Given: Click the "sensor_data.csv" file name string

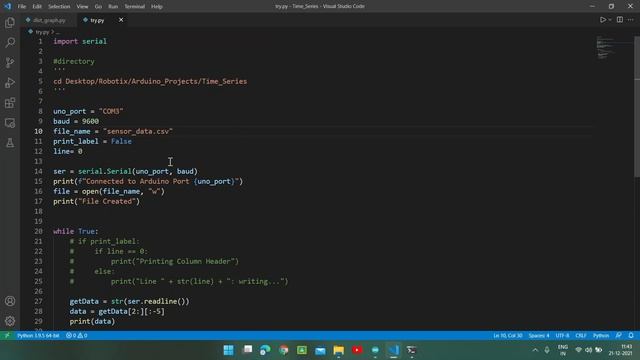Looking at the screenshot, I should coord(138,131).
